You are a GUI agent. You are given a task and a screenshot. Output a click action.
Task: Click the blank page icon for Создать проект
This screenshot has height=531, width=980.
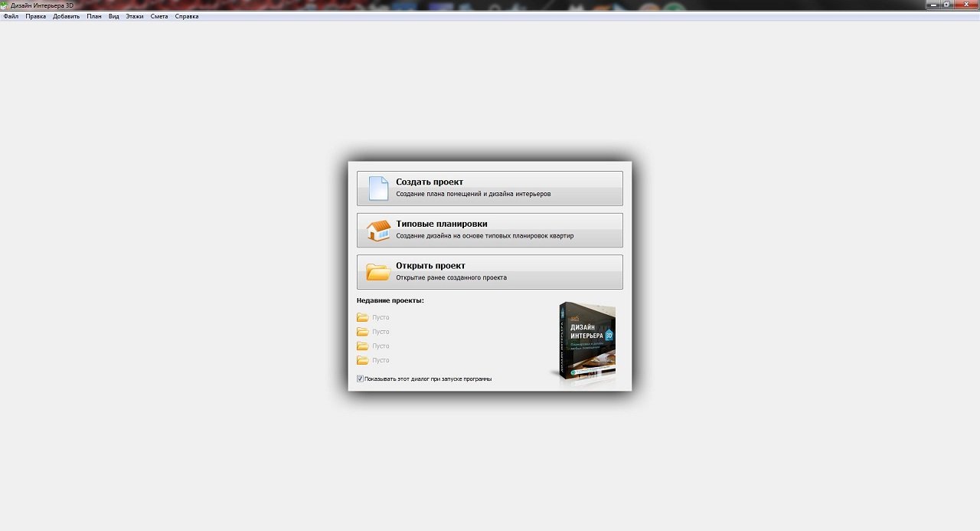[378, 188]
